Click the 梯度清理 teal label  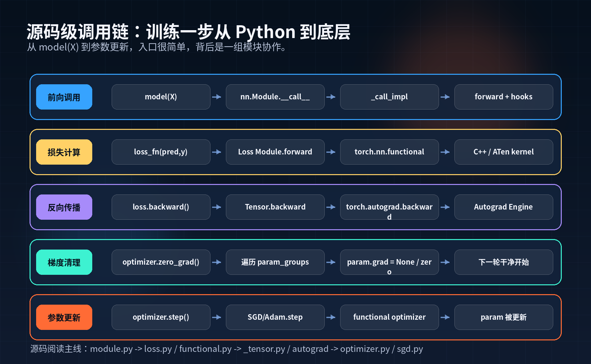(64, 262)
